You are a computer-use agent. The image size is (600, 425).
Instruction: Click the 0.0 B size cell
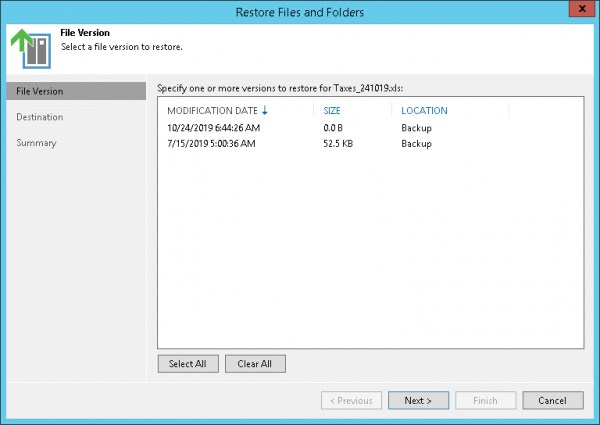coord(336,128)
